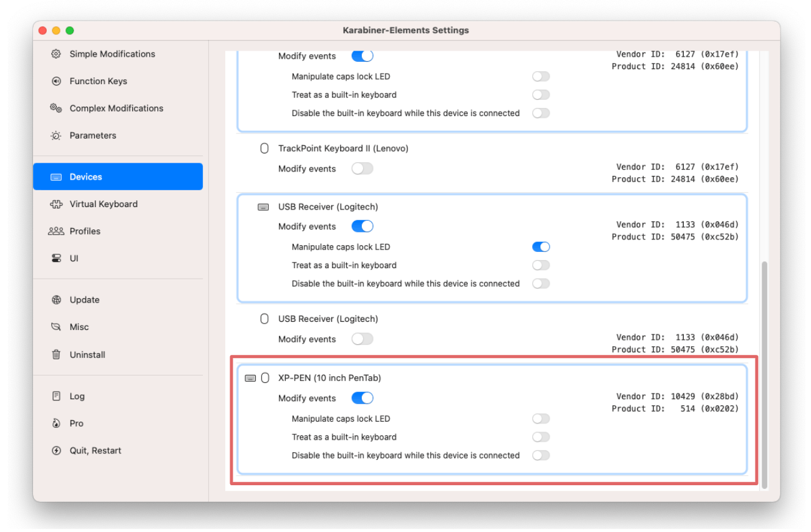Click keyboard icon beside XP-PEN device name
Image resolution: width=811 pixels, height=532 pixels.
(251, 378)
